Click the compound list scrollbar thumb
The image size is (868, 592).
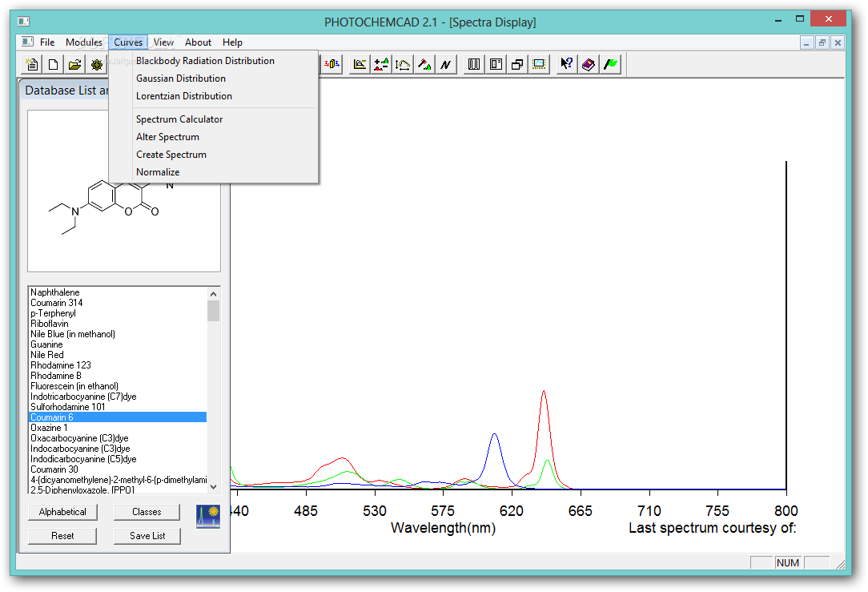point(214,311)
